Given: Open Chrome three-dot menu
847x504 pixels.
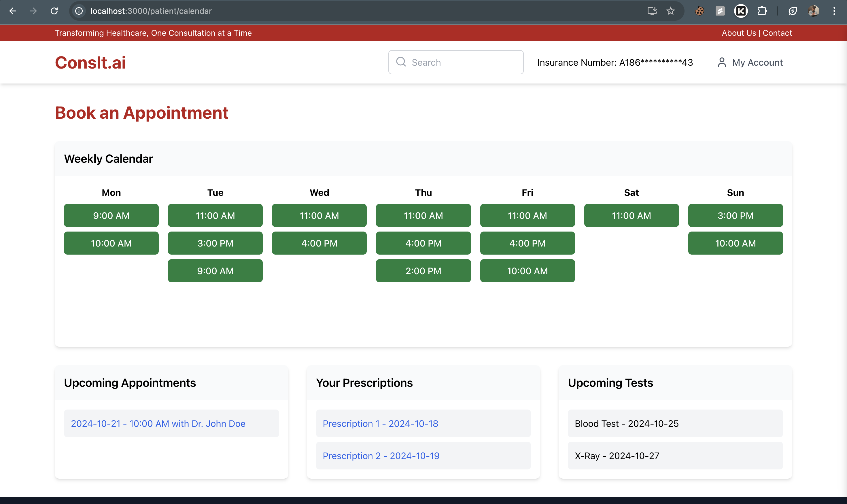Looking at the screenshot, I should pyautogui.click(x=834, y=11).
